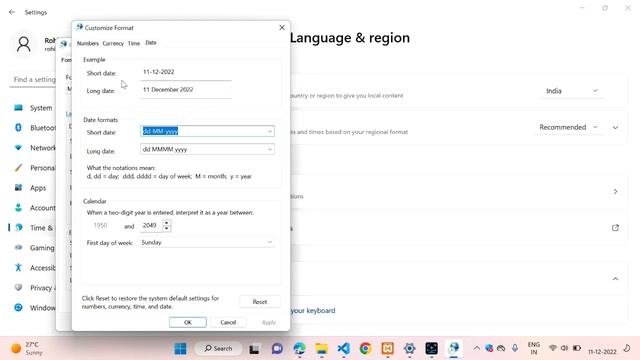Viewport: 640px width, 360px height.
Task: Open the notification bell on the taskbar
Action: tap(627, 348)
